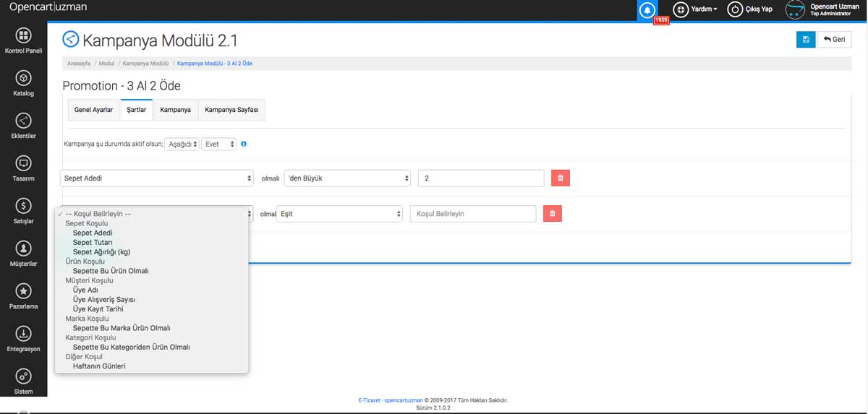Image resolution: width=868 pixels, height=414 pixels.
Task: Go to Kontrol Paneli in sidebar
Action: tap(23, 40)
